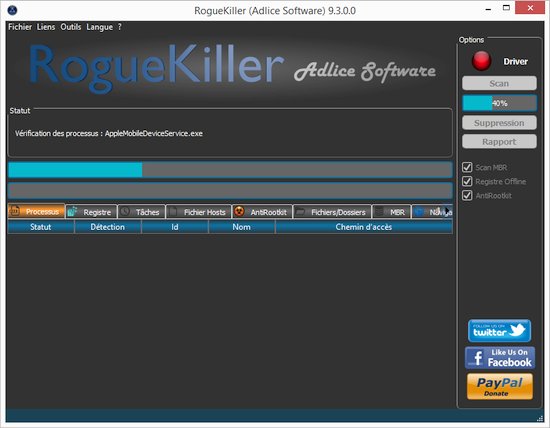Open the ? help menu
This screenshot has height=428, width=550.
[x=120, y=27]
